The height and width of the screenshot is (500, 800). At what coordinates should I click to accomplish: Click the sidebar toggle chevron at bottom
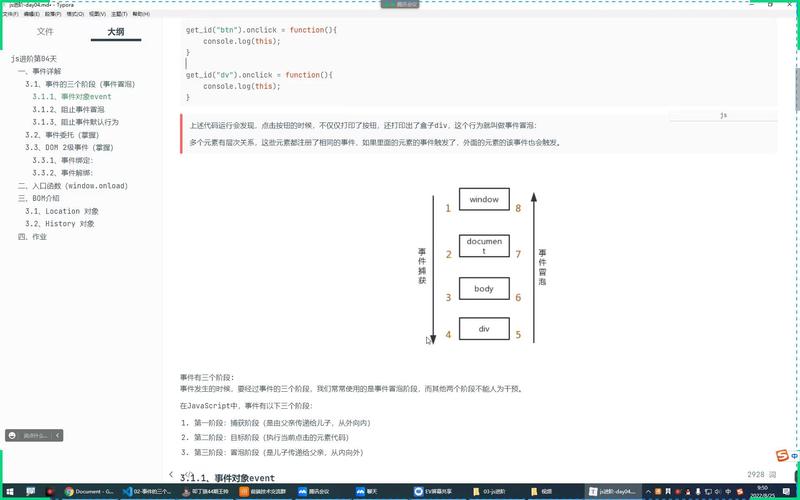[x=171, y=474]
